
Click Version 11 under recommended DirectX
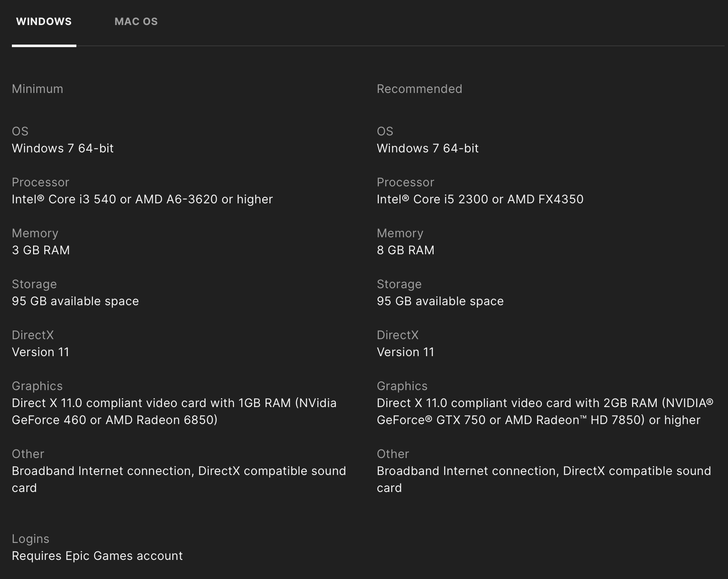[405, 352]
